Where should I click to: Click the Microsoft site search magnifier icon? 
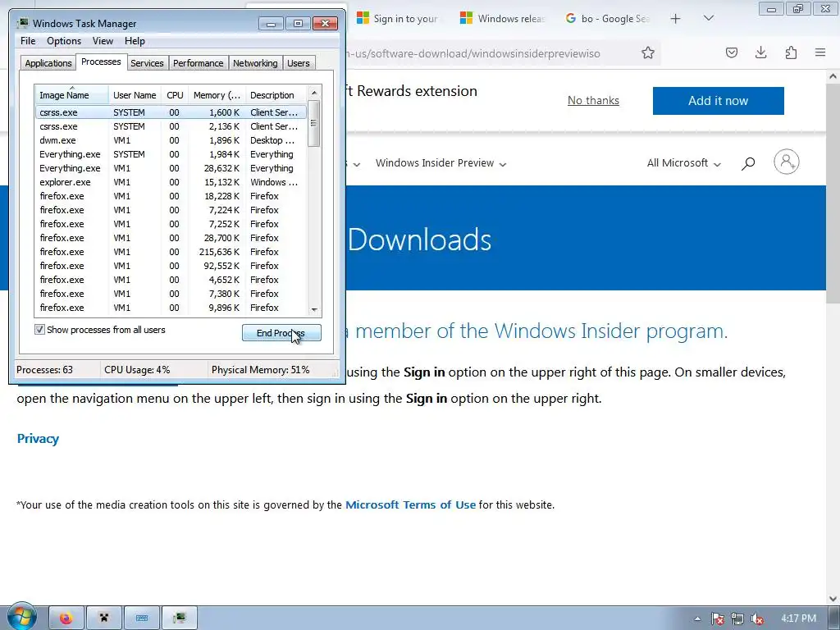748,163
